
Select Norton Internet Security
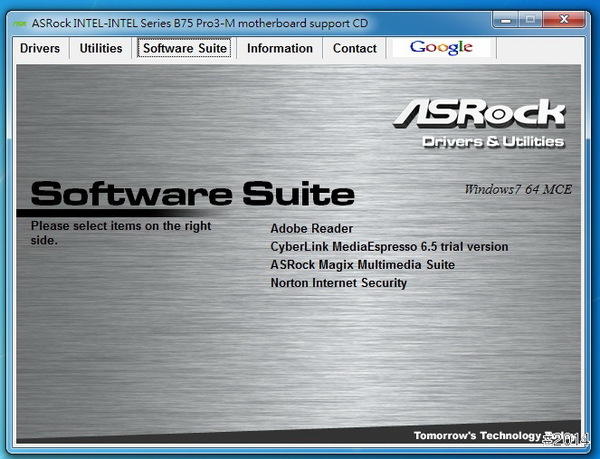point(338,283)
